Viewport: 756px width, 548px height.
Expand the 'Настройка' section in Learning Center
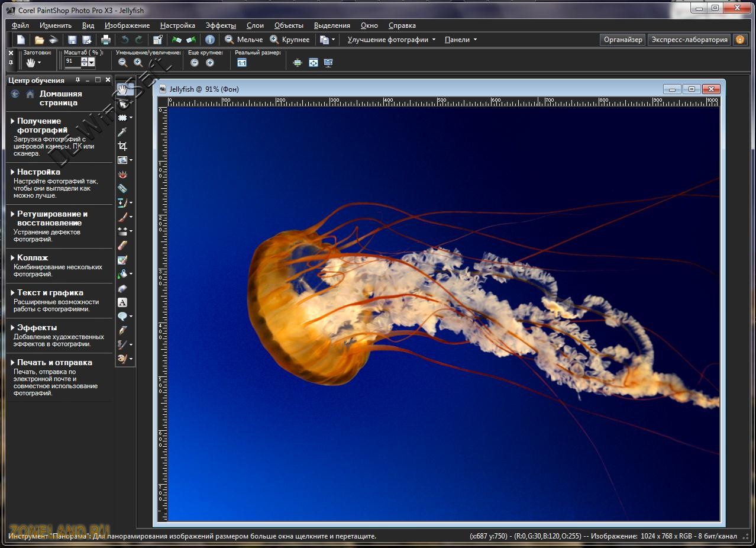click(35, 172)
